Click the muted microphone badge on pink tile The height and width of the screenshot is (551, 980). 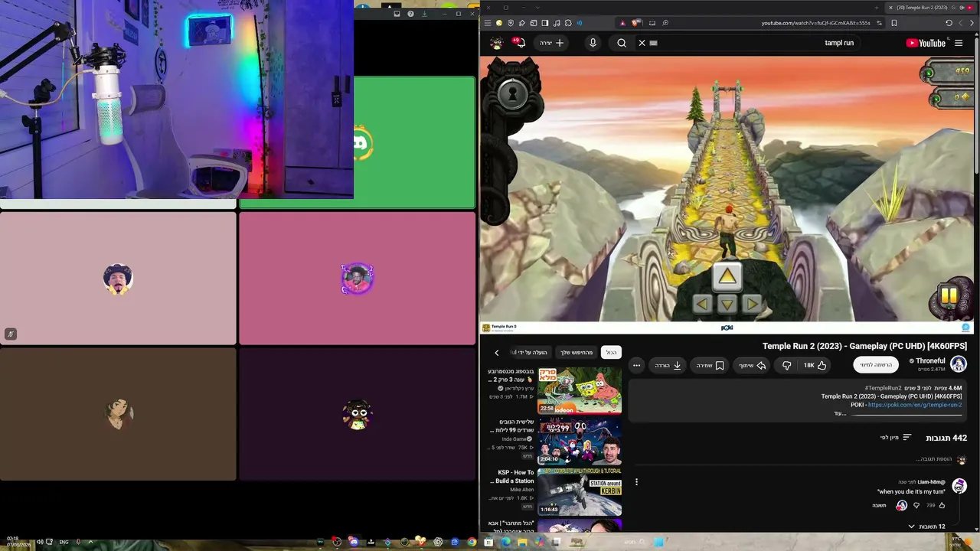pyautogui.click(x=10, y=334)
